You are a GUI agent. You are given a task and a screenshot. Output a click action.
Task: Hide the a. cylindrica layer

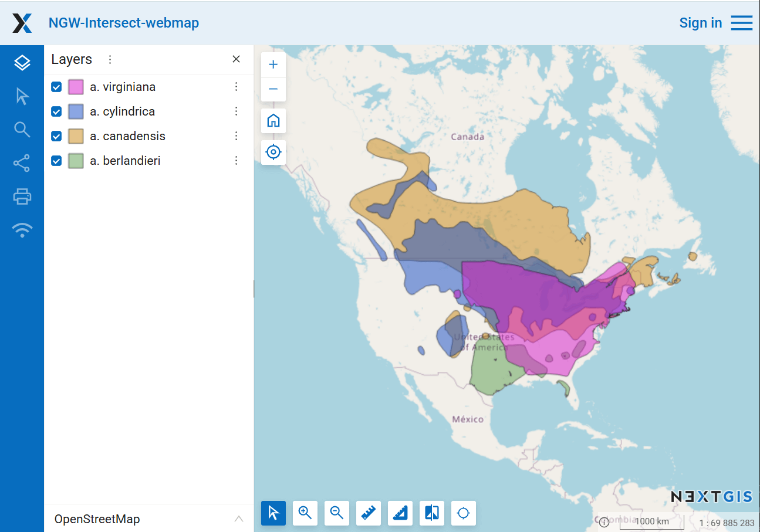point(56,111)
